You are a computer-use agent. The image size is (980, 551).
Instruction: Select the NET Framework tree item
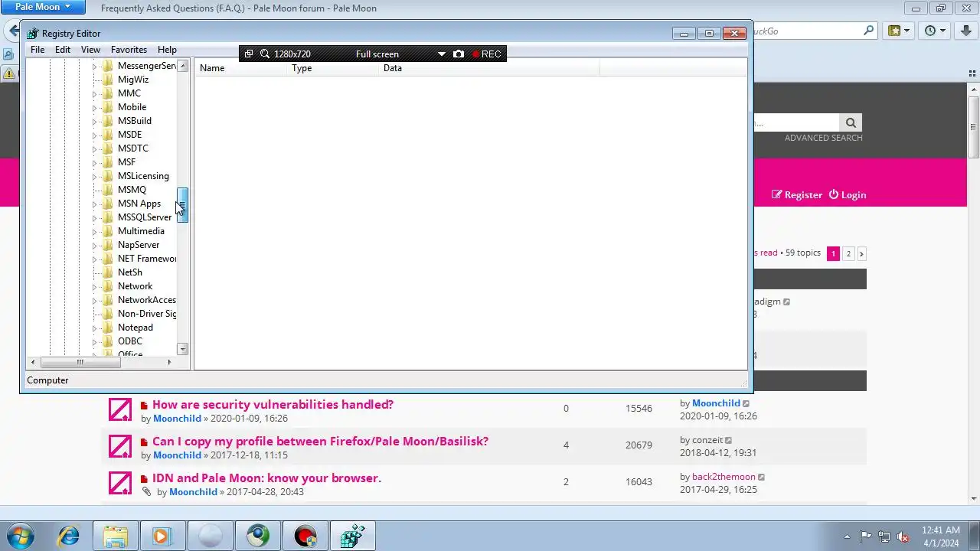pyautogui.click(x=147, y=259)
